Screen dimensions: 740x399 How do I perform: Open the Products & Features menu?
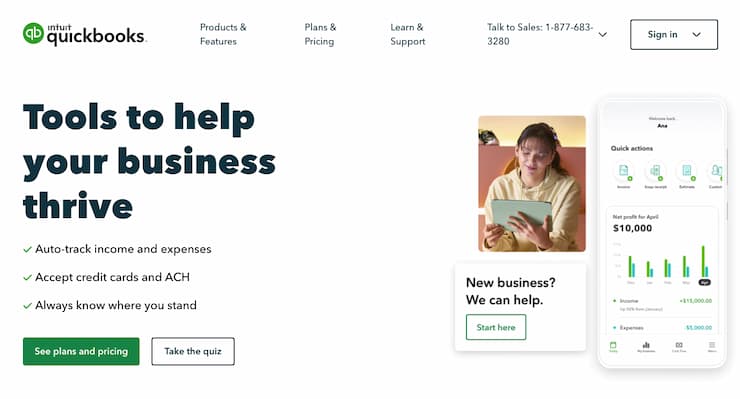[x=223, y=34]
